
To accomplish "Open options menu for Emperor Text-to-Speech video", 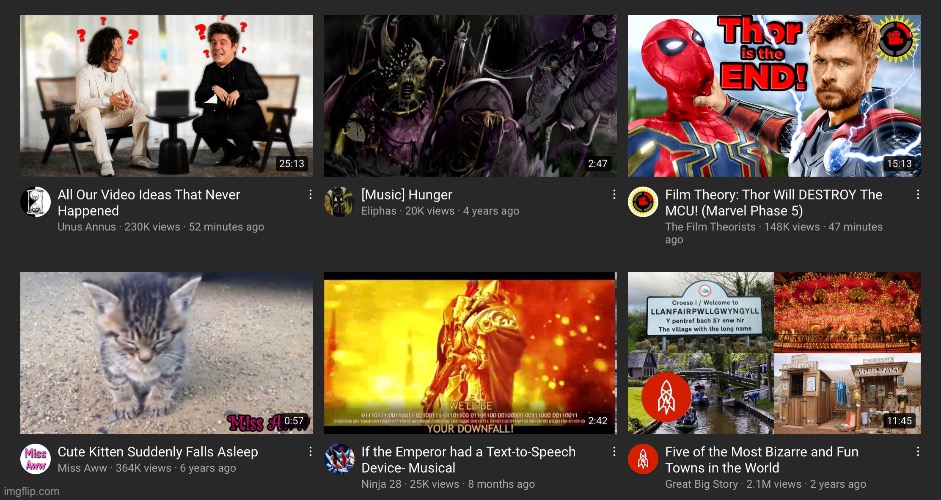I will (x=614, y=451).
